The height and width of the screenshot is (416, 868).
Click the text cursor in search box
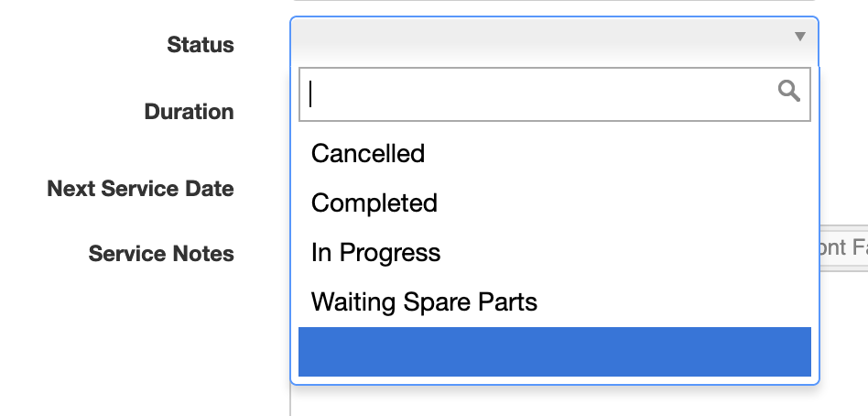(x=310, y=94)
